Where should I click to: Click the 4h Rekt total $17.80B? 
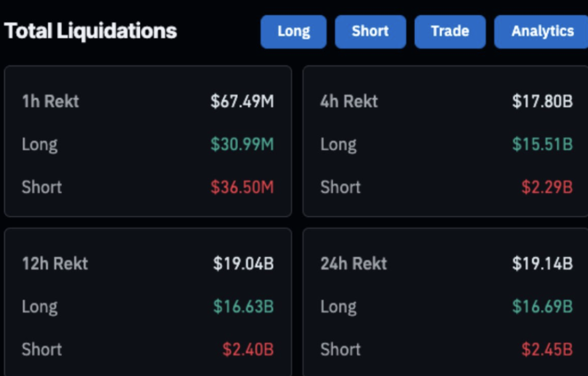[542, 101]
